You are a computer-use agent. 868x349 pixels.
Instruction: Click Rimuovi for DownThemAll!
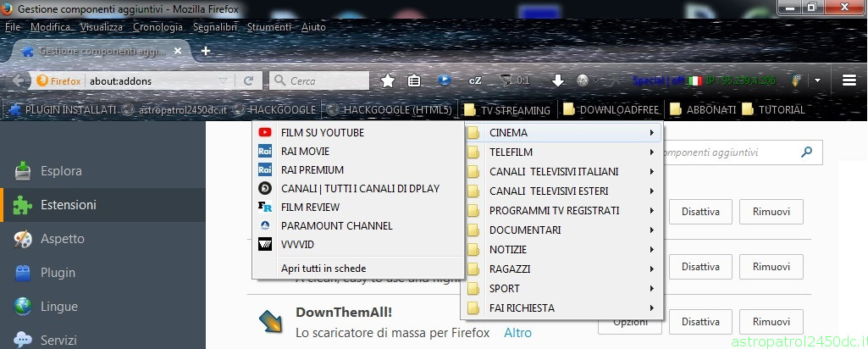[x=771, y=322]
